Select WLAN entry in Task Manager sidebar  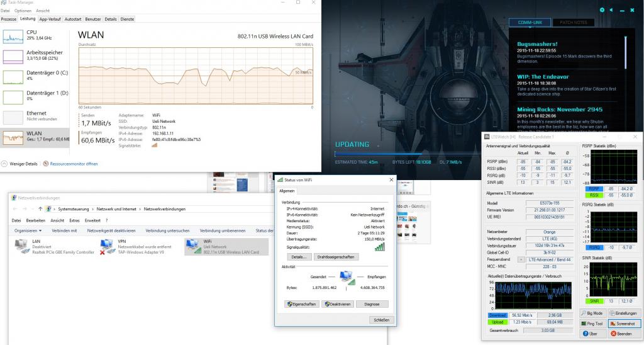point(35,137)
